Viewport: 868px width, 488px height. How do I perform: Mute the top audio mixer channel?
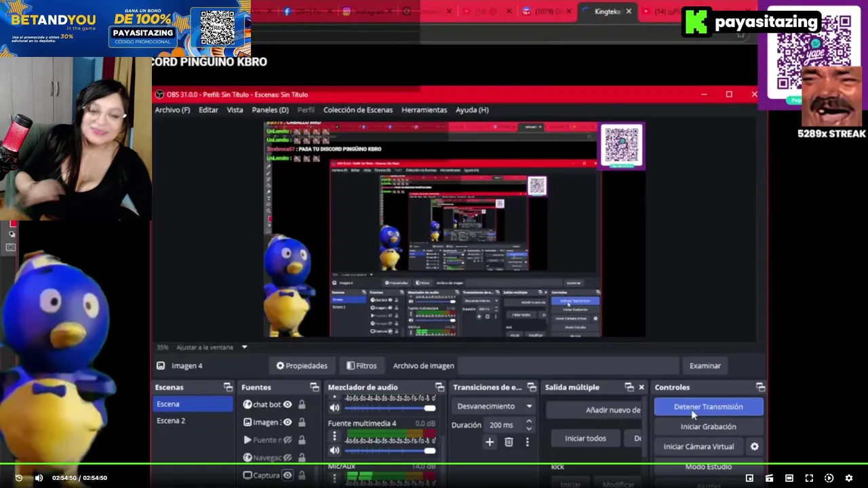pyautogui.click(x=334, y=408)
